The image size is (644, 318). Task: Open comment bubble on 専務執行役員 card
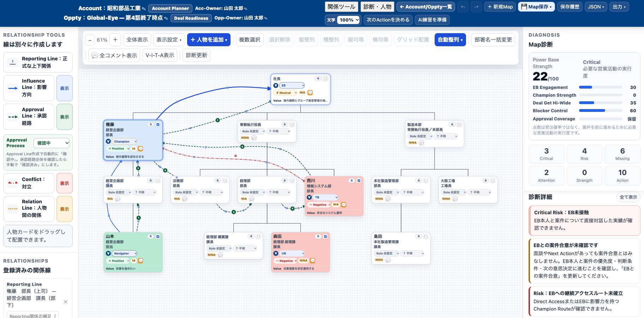(x=254, y=138)
